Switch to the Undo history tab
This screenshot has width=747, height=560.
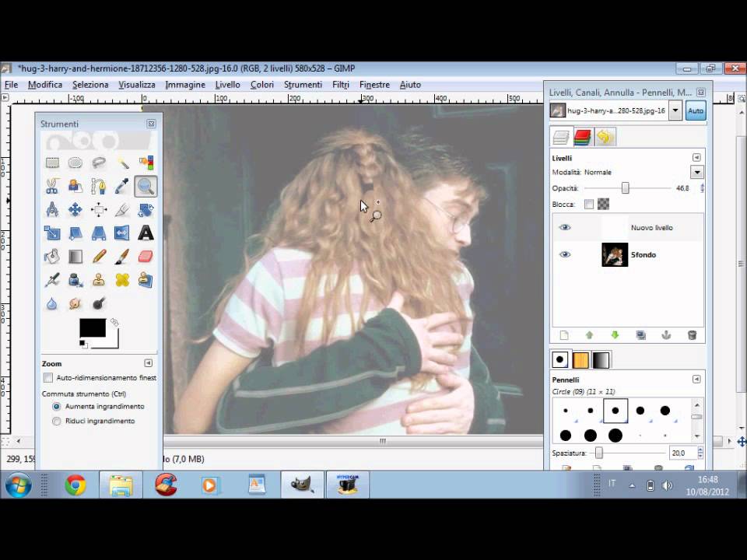coord(604,137)
